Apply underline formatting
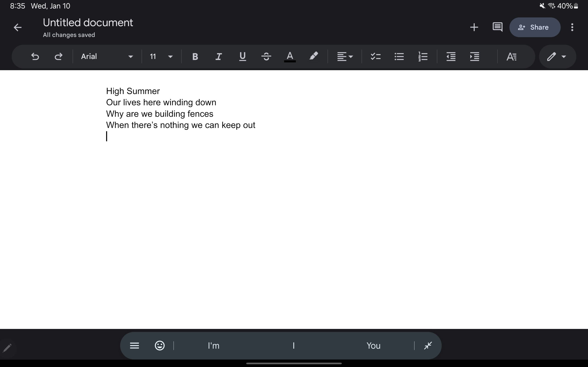Screen dimensions: 588x367 [x=242, y=56]
